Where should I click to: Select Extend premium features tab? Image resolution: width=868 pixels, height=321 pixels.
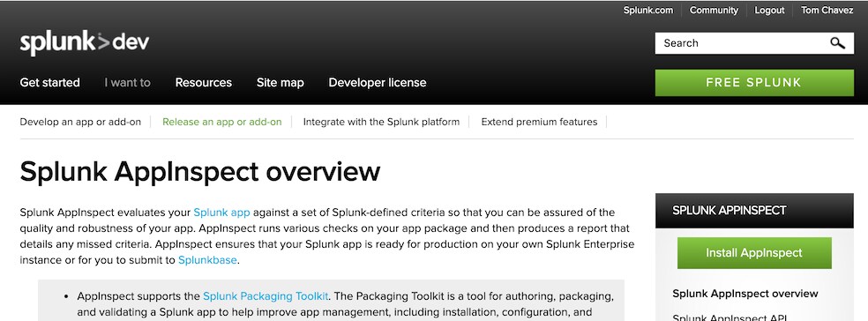pyautogui.click(x=539, y=122)
